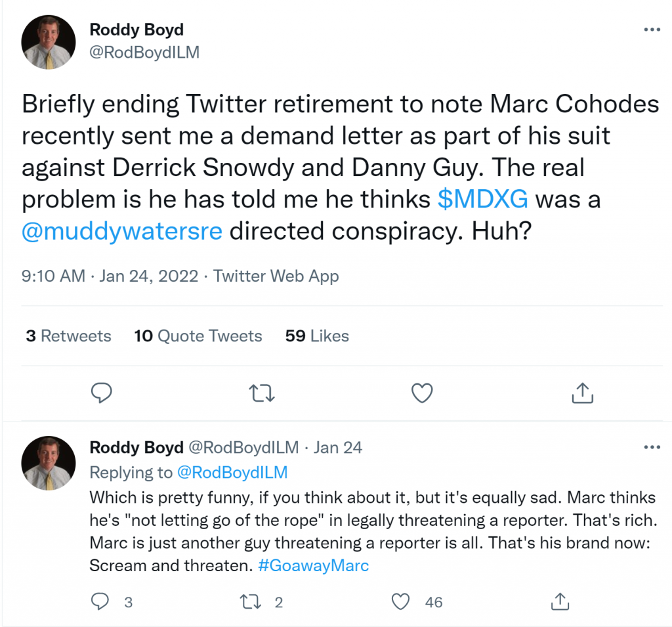Share the second tweet via the share icon
Screen dimensions: 672x627
pos(560,601)
